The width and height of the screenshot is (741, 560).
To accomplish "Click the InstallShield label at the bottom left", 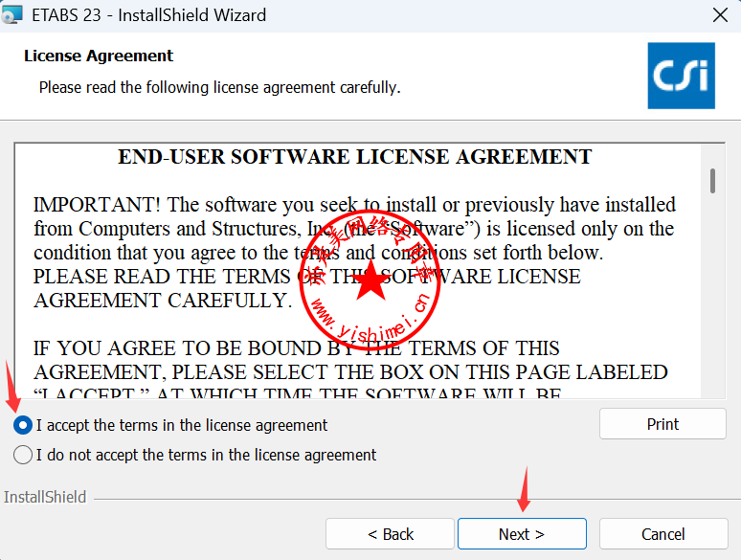I will point(44,498).
